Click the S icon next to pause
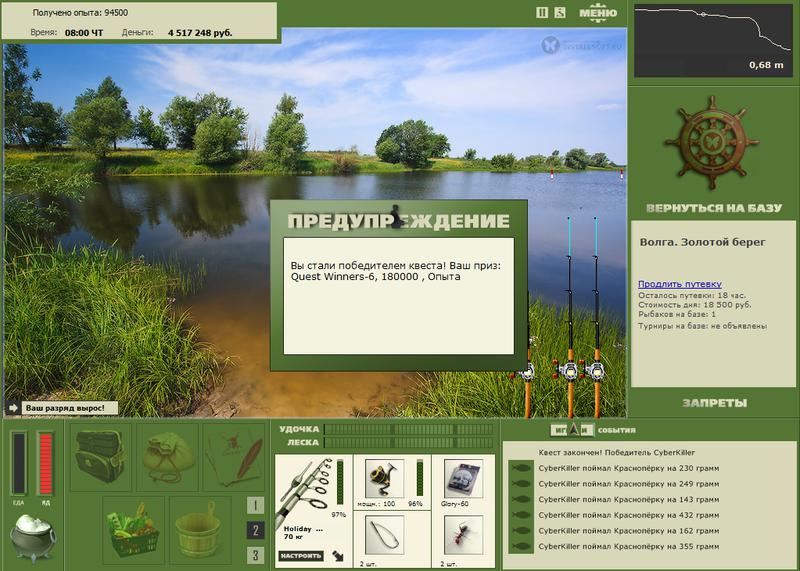The image size is (800, 571). (x=560, y=12)
